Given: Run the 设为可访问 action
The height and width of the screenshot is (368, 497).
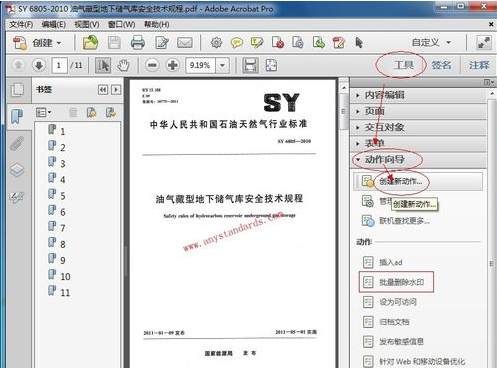Looking at the screenshot, I should point(389,302).
